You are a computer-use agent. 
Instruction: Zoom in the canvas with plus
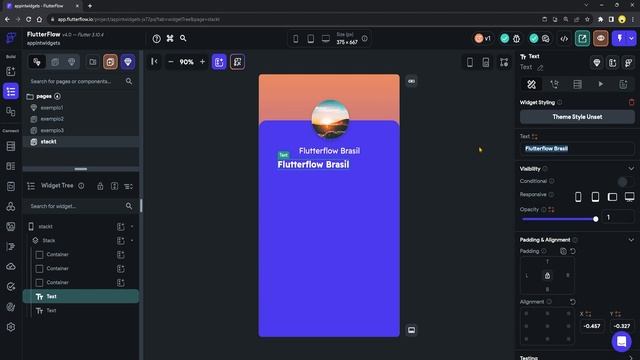pyautogui.click(x=202, y=62)
